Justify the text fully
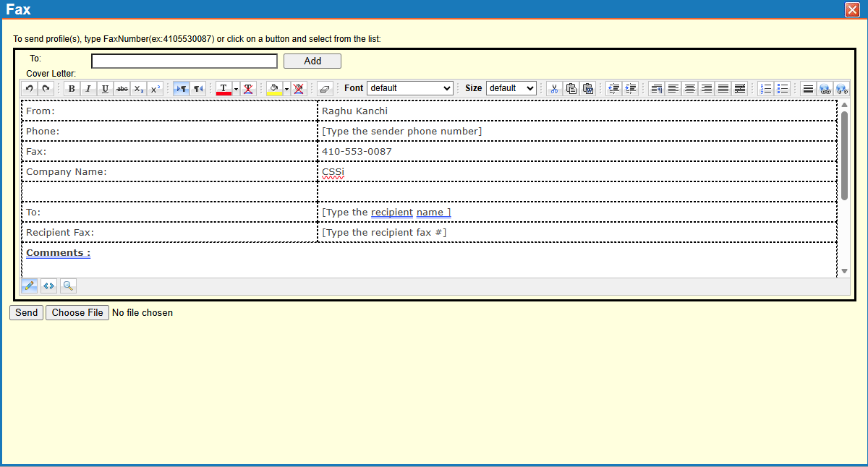Screen dimensions: 868x467 tap(723, 88)
